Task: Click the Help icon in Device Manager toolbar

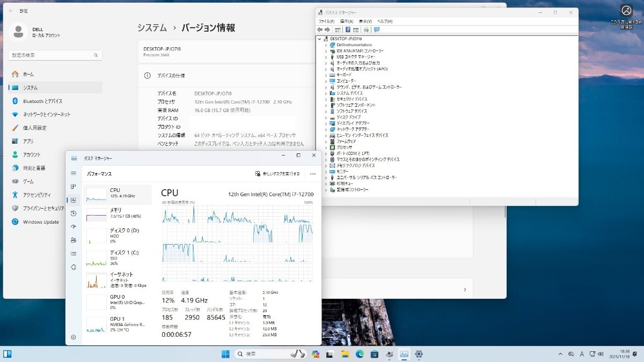Action: [x=347, y=29]
